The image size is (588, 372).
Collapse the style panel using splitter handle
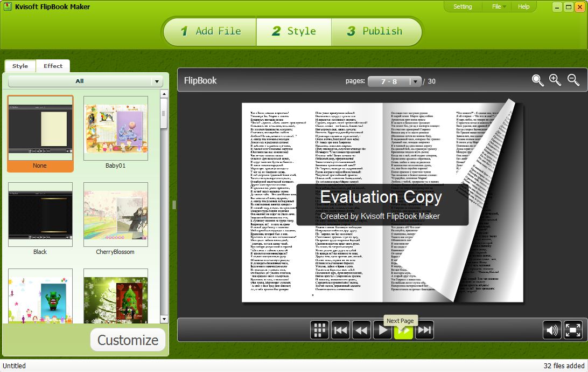click(174, 204)
